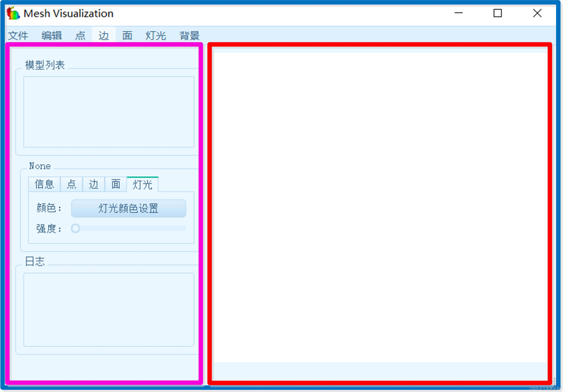Switch to the 信息 tab

44,184
